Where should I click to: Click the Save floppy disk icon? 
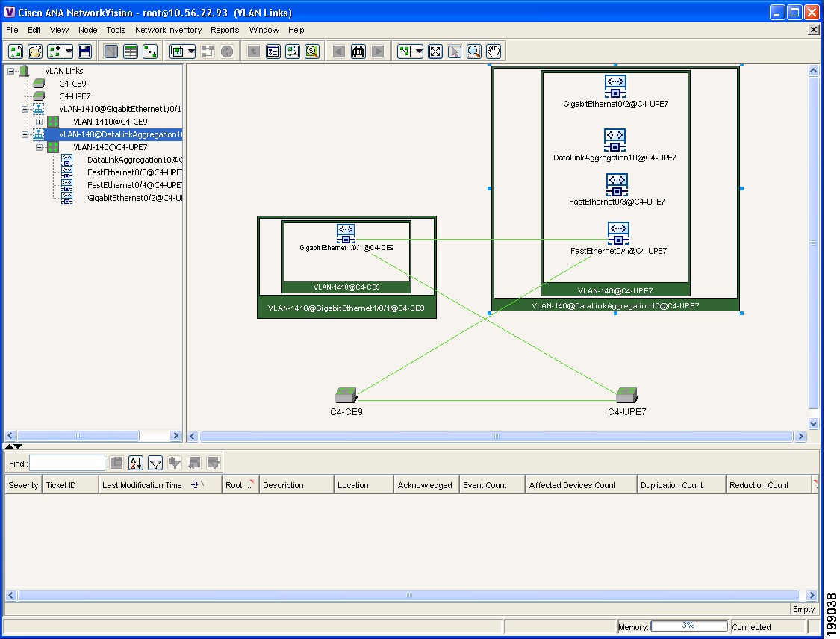coord(84,52)
